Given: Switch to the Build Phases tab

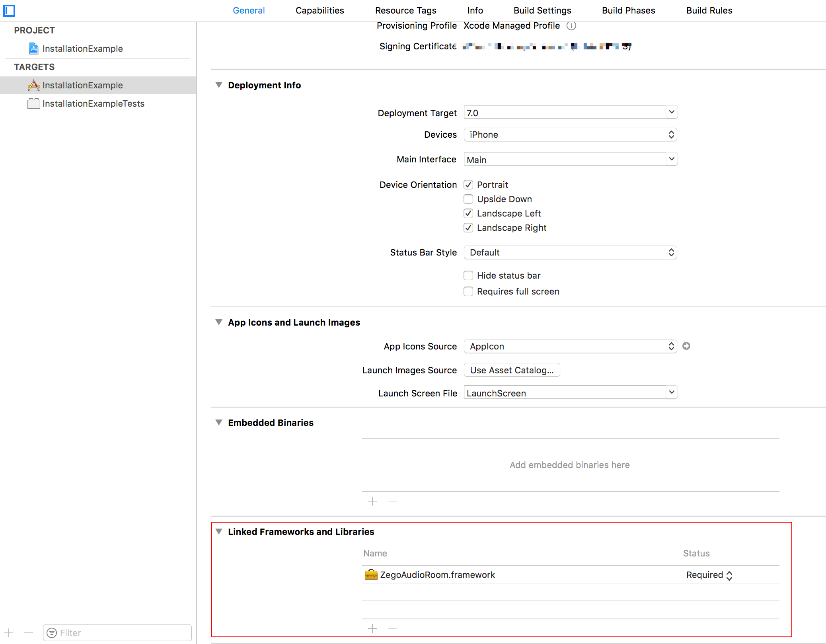Looking at the screenshot, I should (628, 10).
